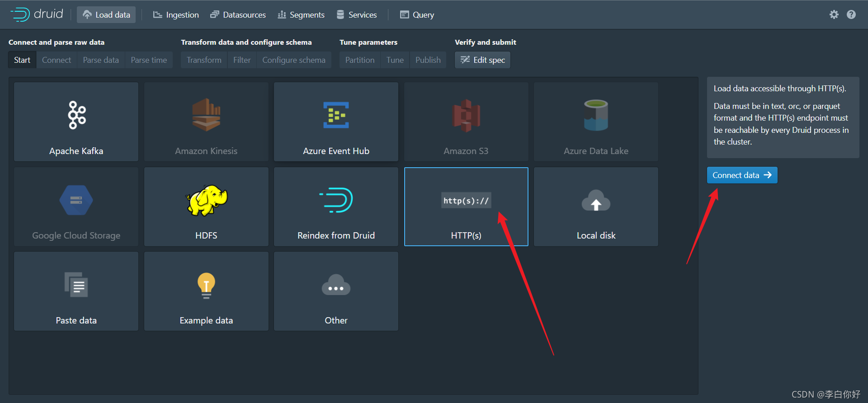Choose the Amazon S3 source icon
The width and height of the screenshot is (868, 403).
(466, 116)
